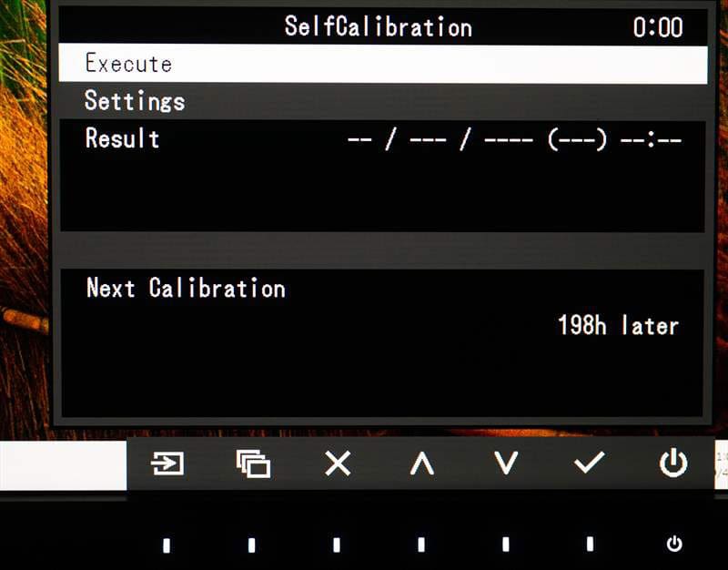Click the 0:00 clock in the header
Screen dimensions: 728x570
click(x=657, y=26)
